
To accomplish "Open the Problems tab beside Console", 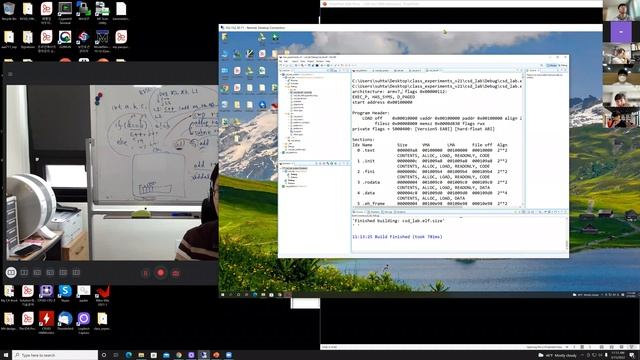I will pyautogui.click(x=373, y=212).
